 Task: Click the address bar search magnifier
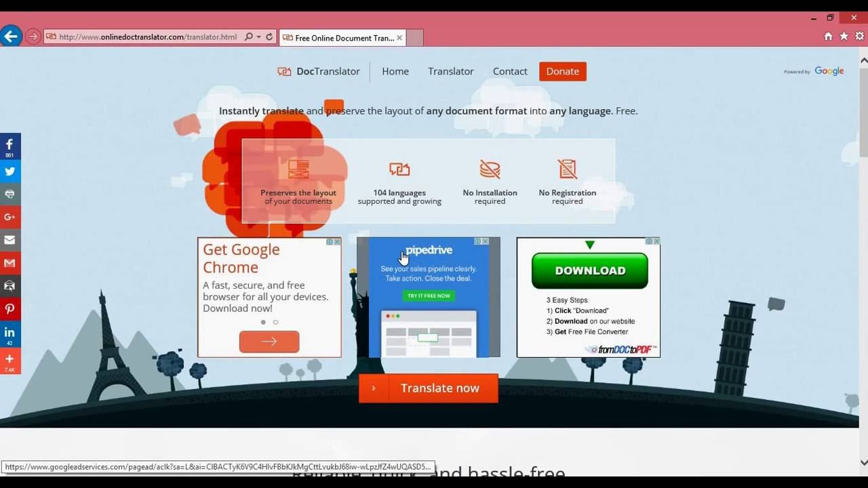[249, 37]
